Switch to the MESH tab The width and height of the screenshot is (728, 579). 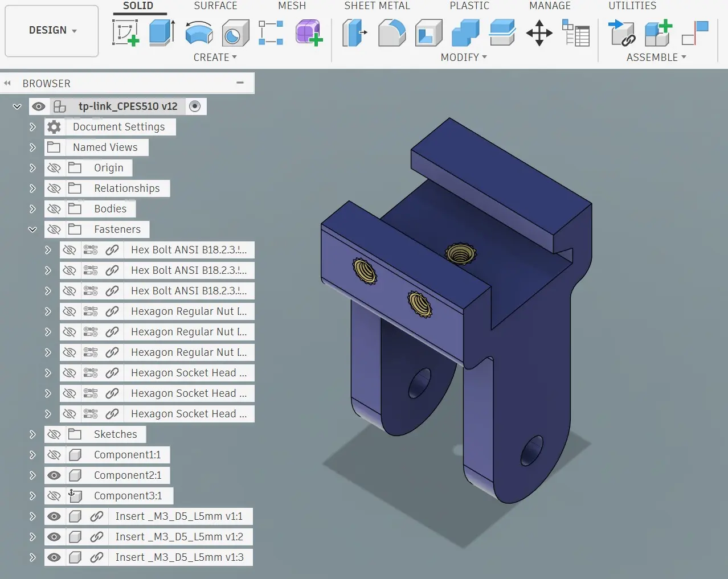coord(292,6)
